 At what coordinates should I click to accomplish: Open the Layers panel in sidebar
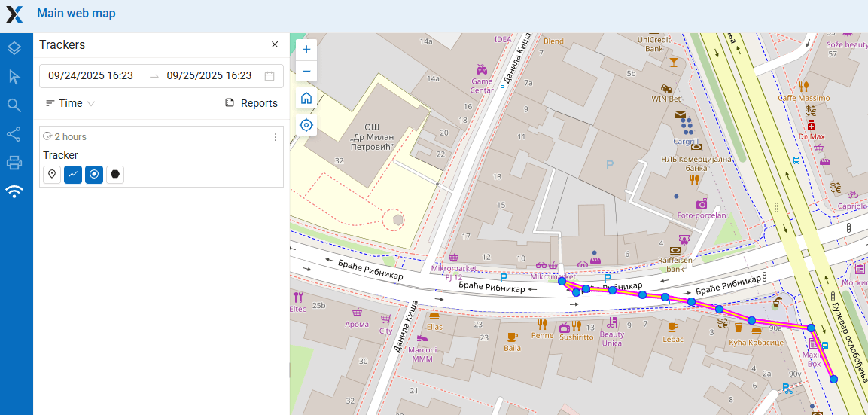(14, 48)
